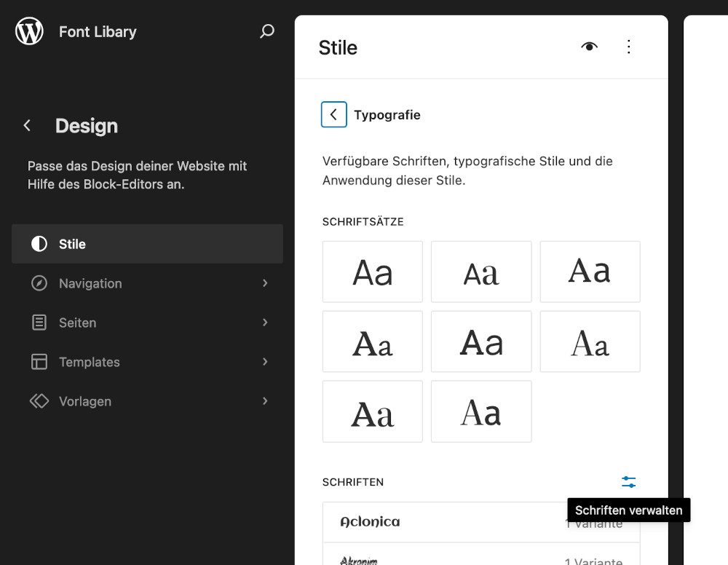Click the Schriften verwalten sliders icon
This screenshot has width=728, height=565.
coord(628,482)
